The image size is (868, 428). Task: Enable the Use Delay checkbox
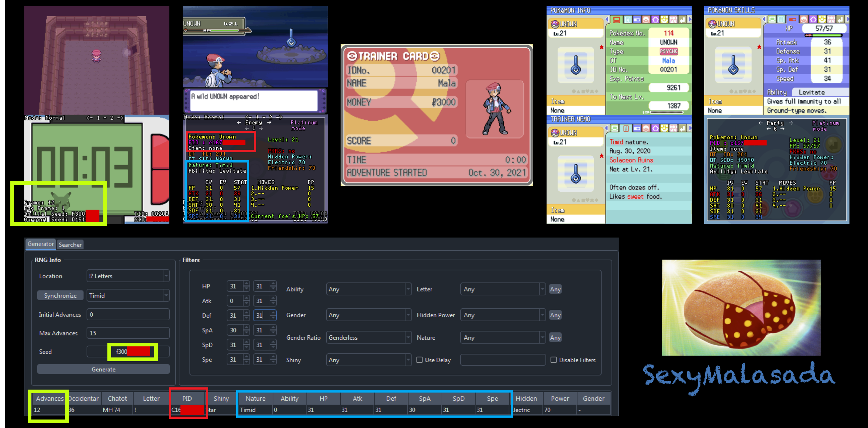[420, 360]
